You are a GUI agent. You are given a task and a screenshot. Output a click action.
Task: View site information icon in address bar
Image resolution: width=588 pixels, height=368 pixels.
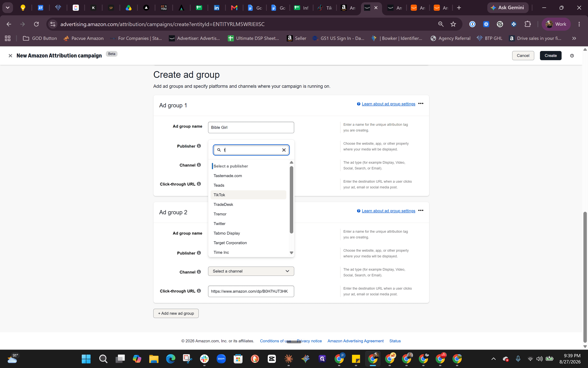(x=53, y=24)
